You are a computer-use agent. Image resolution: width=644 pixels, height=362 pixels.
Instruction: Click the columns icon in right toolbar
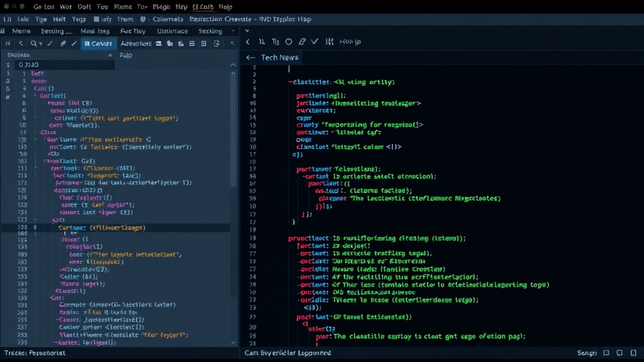275,41
